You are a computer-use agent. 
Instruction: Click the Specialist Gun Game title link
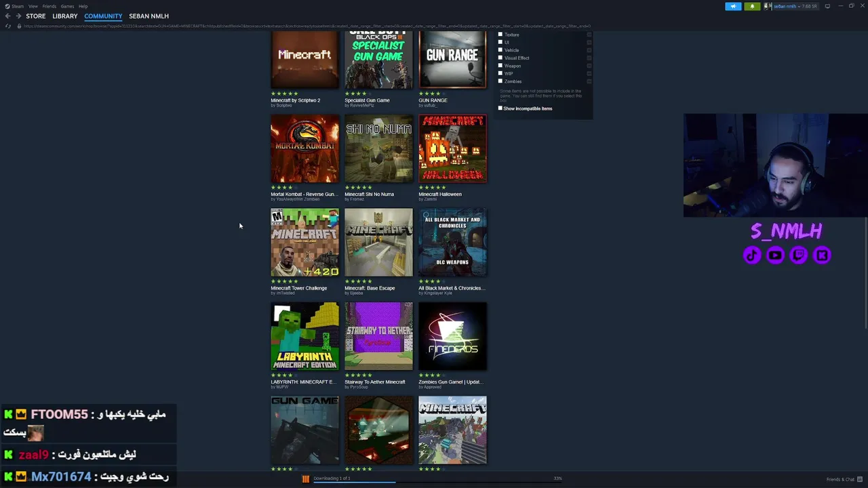(x=367, y=100)
